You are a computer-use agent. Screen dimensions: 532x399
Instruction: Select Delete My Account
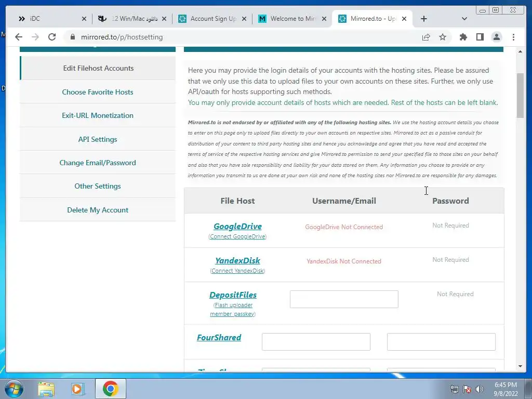pyautogui.click(x=98, y=210)
